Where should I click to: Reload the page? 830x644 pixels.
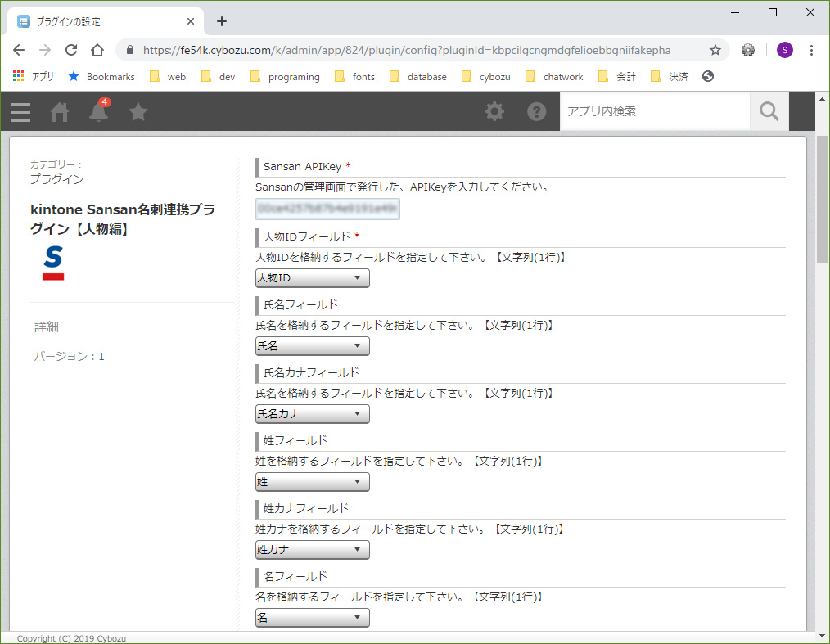click(x=71, y=50)
